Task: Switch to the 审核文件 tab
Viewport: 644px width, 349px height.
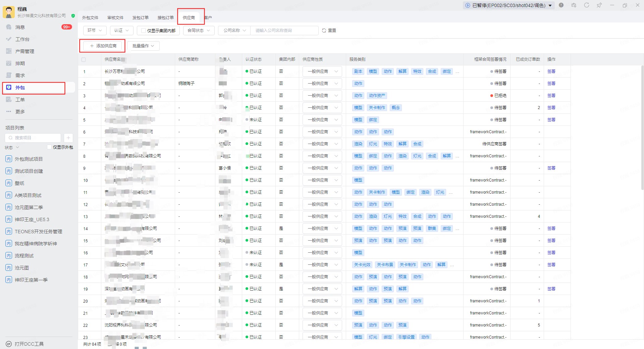Action: 115,18
